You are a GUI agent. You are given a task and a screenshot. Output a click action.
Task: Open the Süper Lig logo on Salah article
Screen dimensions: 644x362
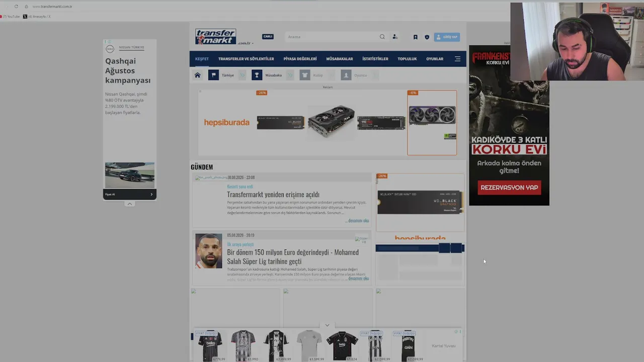coord(361,240)
